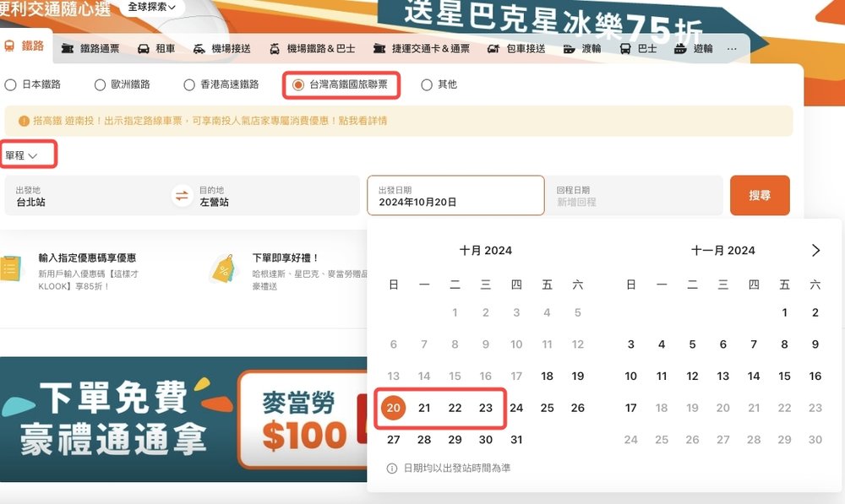Select the 歐洲鐵路 radio button
This screenshot has width=845, height=504.
[99, 84]
